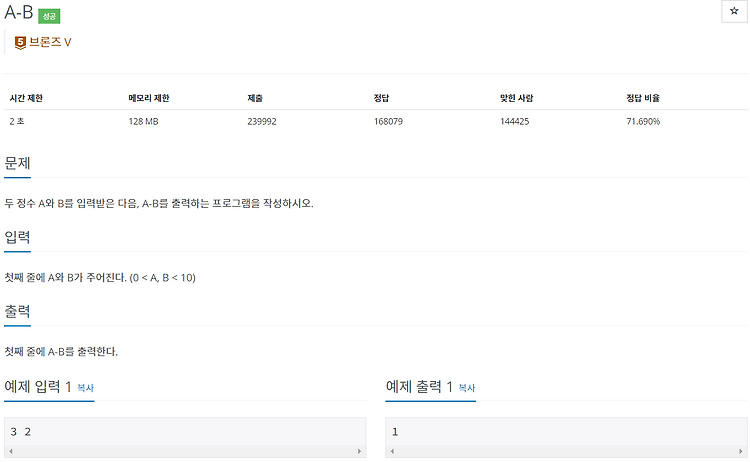Click the example input text '3 2'
Image resolution: width=750 pixels, height=462 pixels.
click(21, 432)
